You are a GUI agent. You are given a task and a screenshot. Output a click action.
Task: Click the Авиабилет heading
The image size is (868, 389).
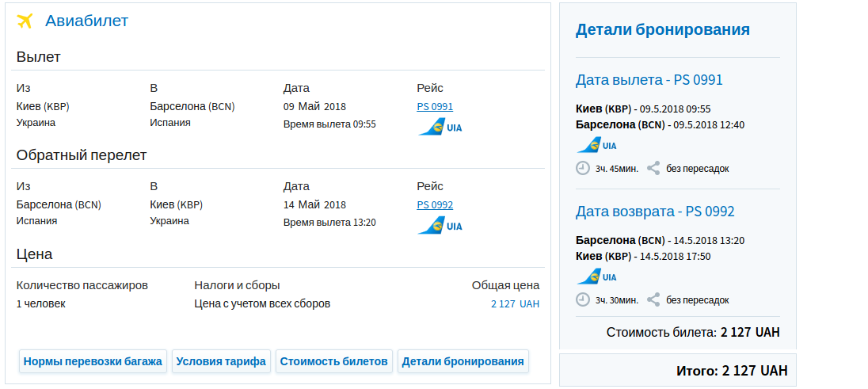click(86, 21)
